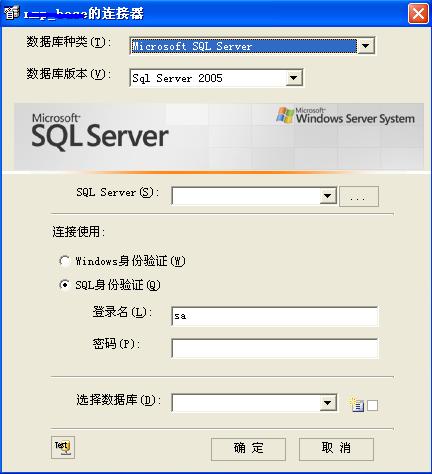Image resolution: width=432 pixels, height=474 pixels.
Task: Click the 密码 password input field
Action: click(275, 348)
